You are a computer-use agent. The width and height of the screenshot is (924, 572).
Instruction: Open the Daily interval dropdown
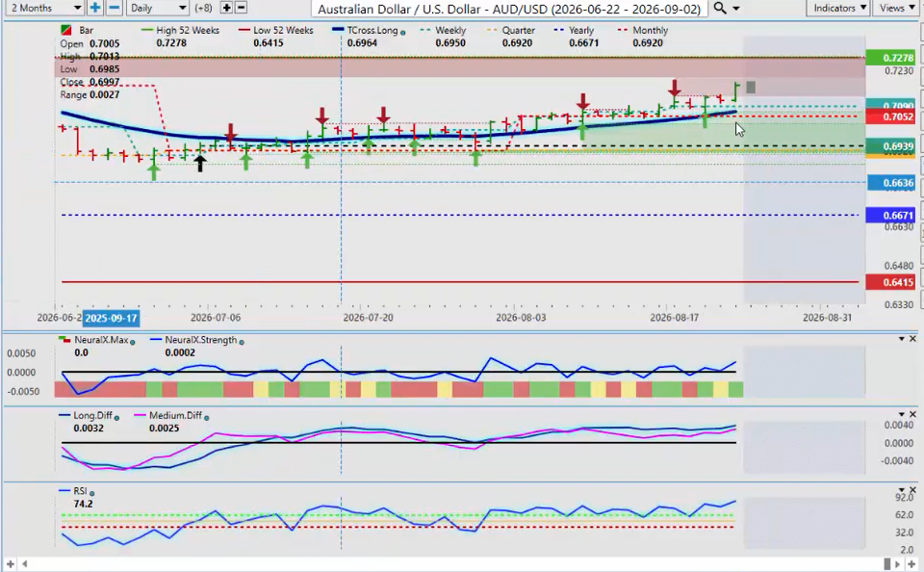coord(157,8)
